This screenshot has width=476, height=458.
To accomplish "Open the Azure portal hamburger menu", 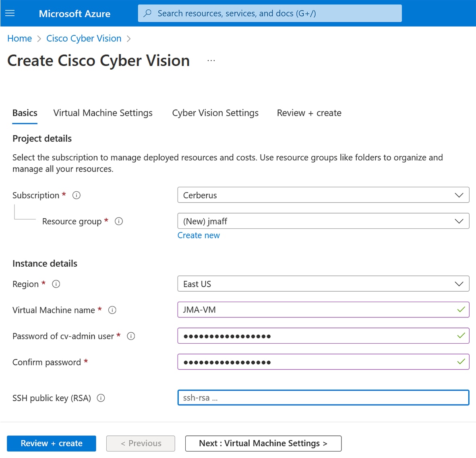I will 9,13.
